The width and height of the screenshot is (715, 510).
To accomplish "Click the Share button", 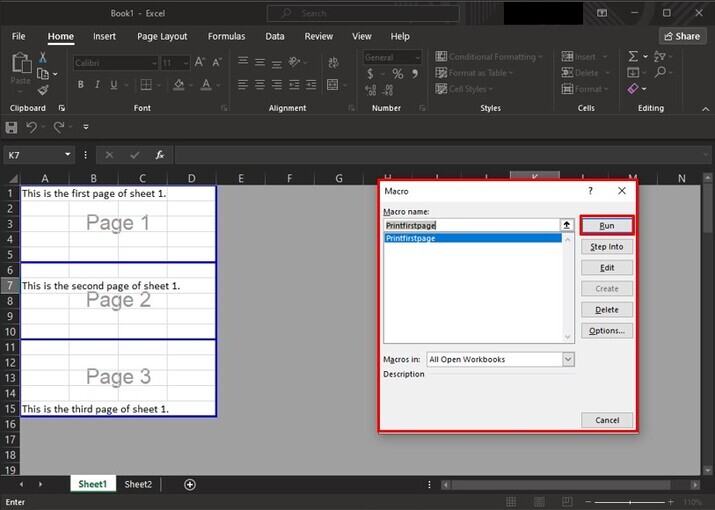I will coord(682,36).
